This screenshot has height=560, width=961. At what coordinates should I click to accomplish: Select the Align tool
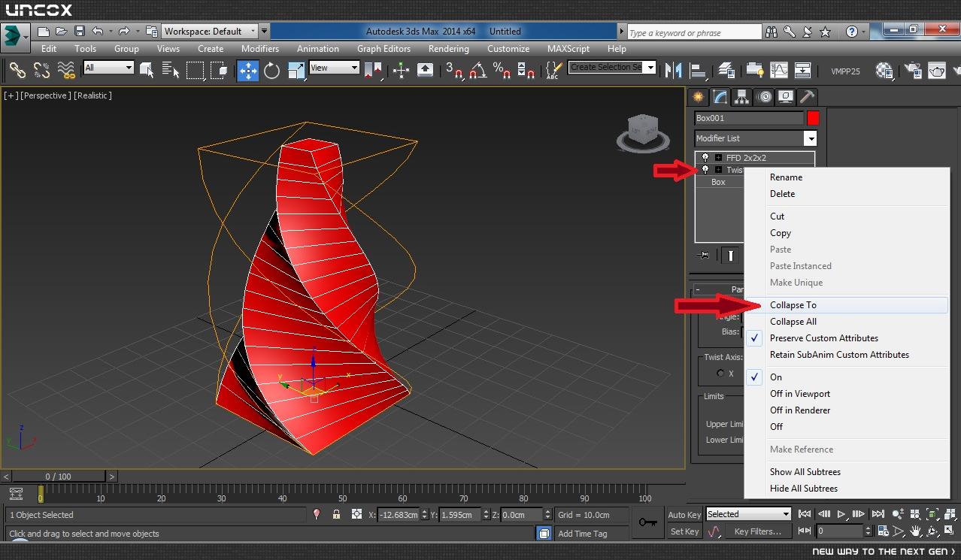pos(699,71)
